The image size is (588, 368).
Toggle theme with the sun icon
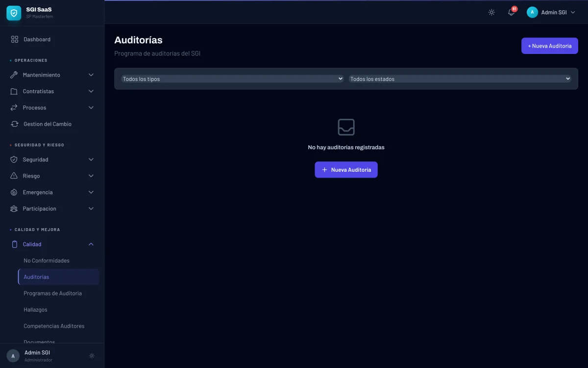(491, 12)
